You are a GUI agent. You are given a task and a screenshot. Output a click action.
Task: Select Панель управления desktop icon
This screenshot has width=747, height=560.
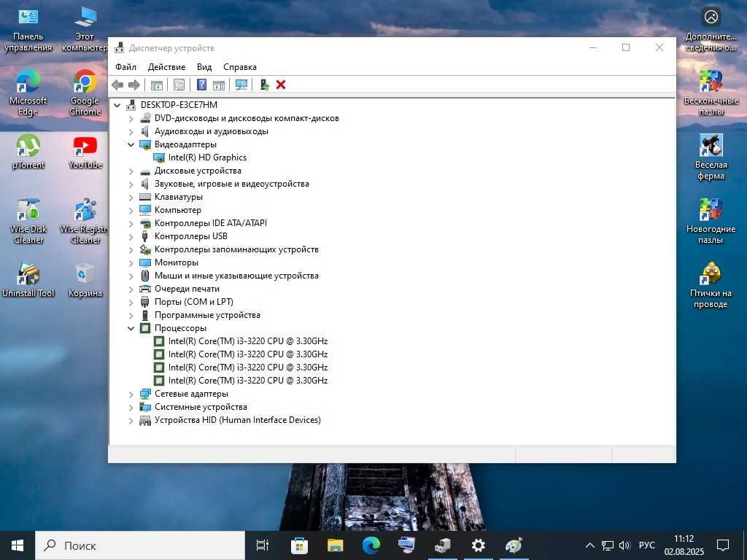click(28, 28)
